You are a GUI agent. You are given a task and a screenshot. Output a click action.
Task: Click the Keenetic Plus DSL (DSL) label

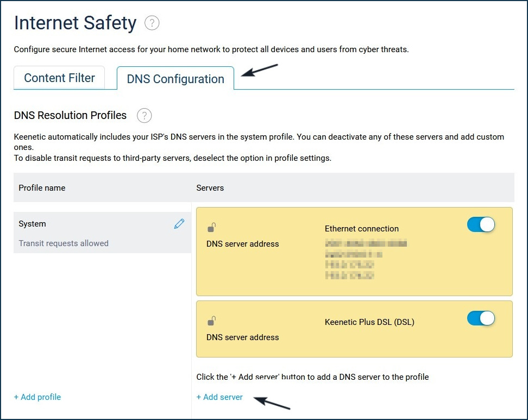coord(369,322)
